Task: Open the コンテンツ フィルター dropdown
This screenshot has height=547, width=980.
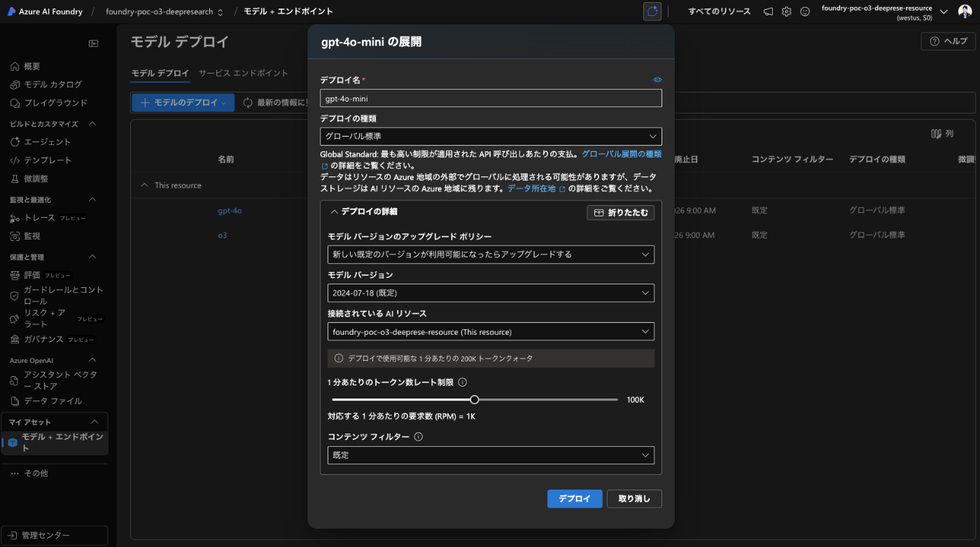Action: [491, 455]
